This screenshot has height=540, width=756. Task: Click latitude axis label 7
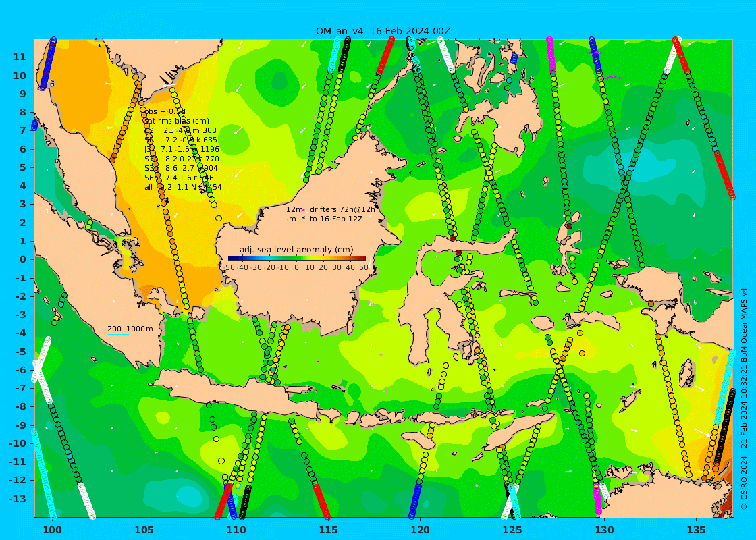tap(23, 131)
